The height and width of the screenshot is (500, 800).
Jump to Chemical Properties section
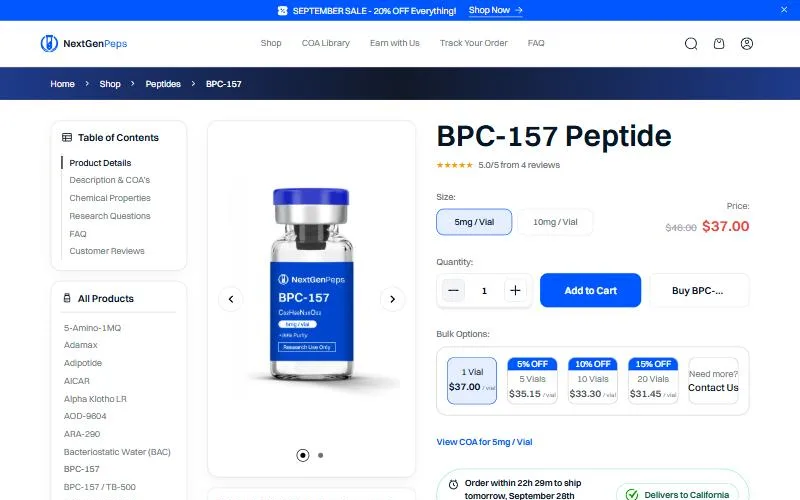[110, 198]
